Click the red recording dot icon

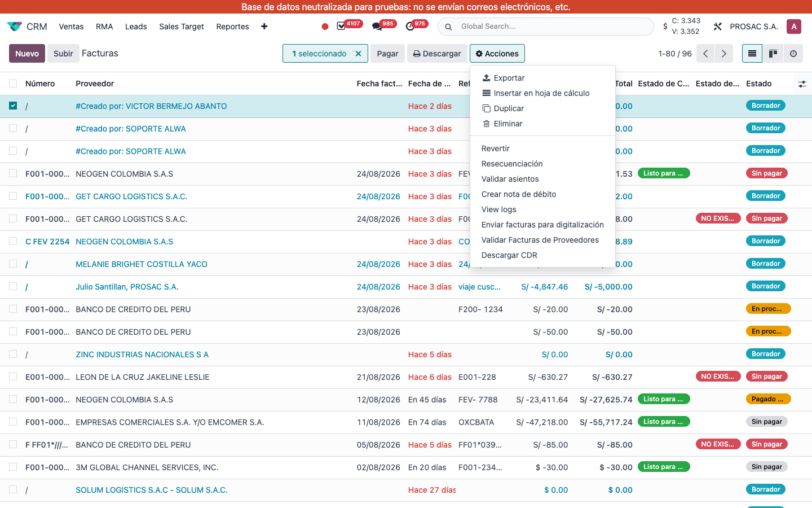[325, 27]
